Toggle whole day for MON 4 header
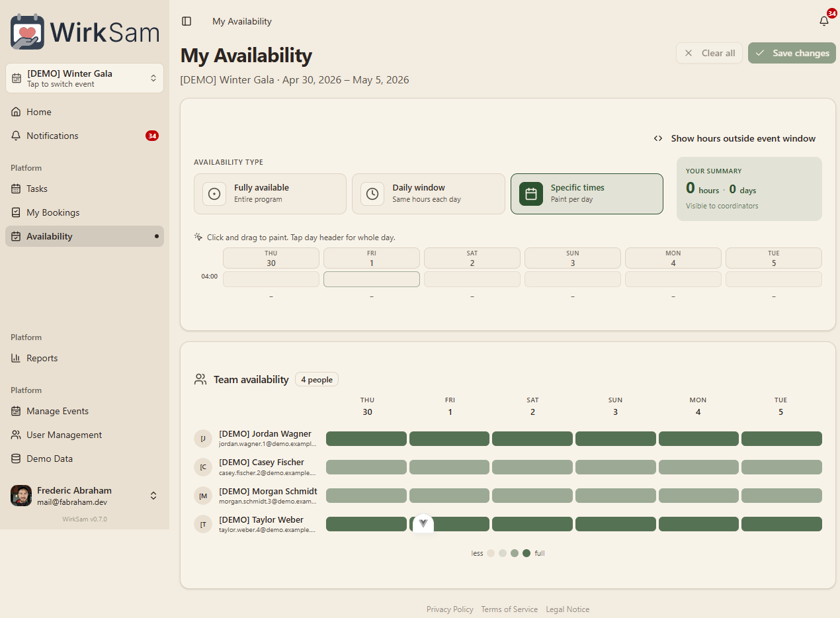Viewport: 840px width, 618px height. 673,258
